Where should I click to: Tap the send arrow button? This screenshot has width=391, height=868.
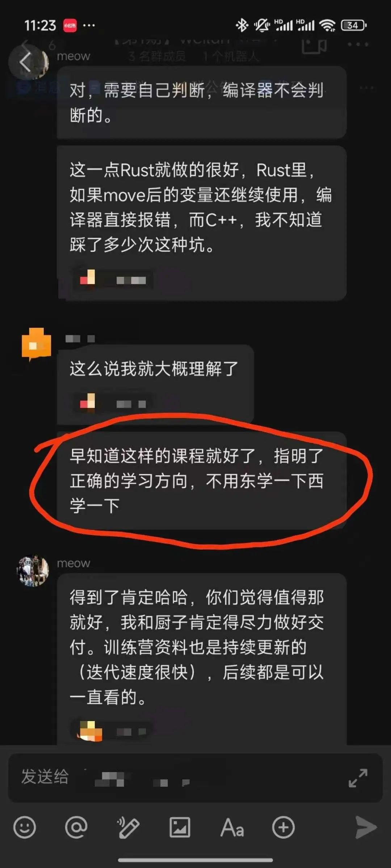[x=366, y=827]
